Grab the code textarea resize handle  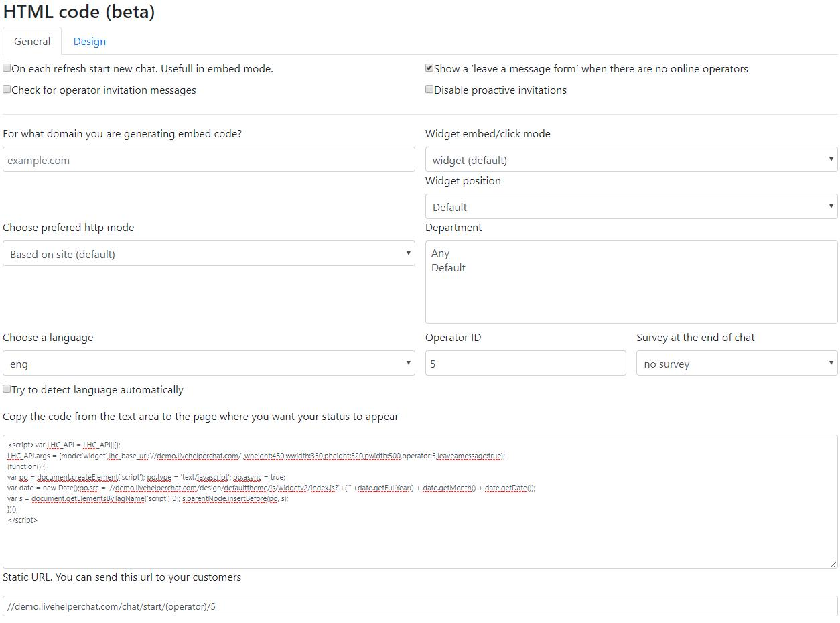(x=833, y=565)
